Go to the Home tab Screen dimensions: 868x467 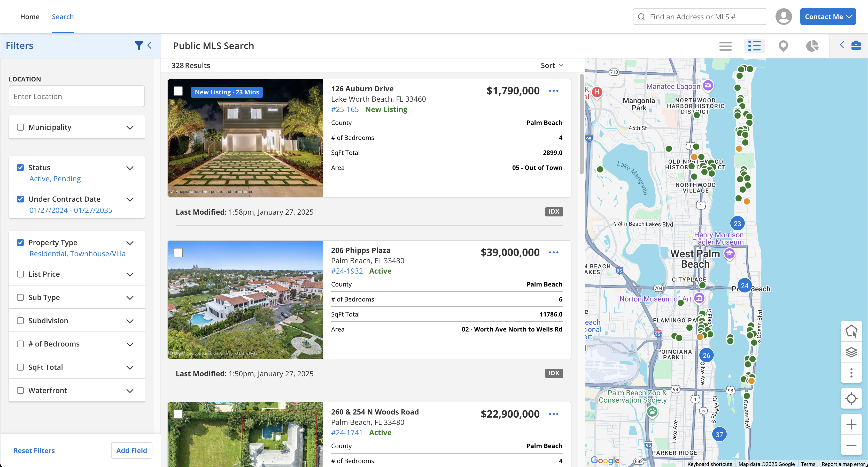(x=30, y=17)
